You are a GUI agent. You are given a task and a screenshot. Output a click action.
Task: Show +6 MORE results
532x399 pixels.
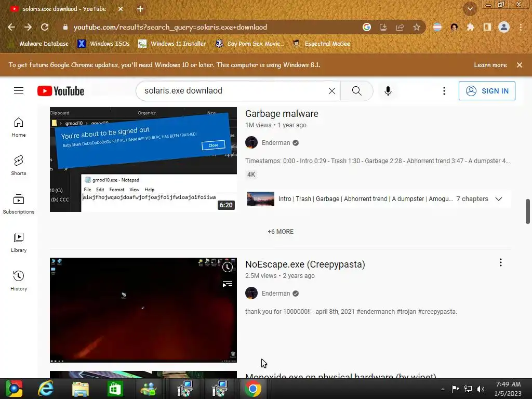pyautogui.click(x=280, y=232)
